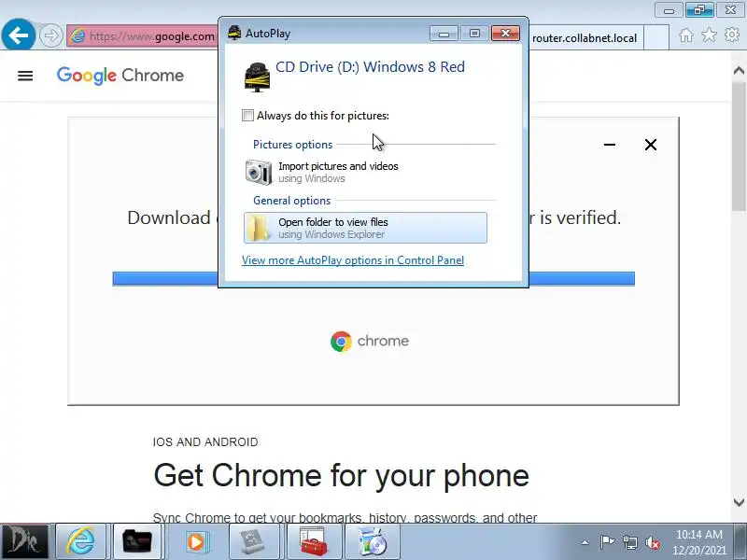The image size is (747, 560).
Task: Click the vertical scrollbar thumb of the page
Action: coord(739,146)
